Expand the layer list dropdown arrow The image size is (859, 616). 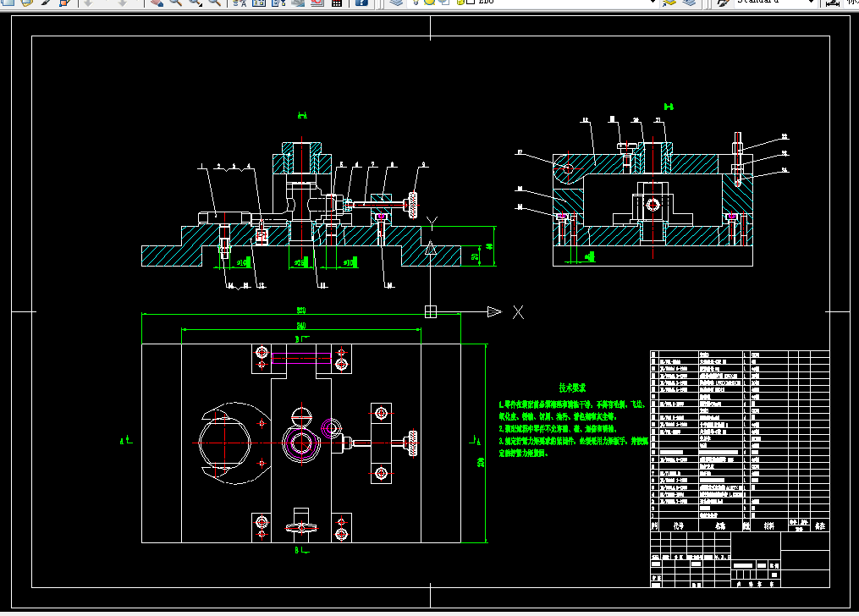point(653,2)
